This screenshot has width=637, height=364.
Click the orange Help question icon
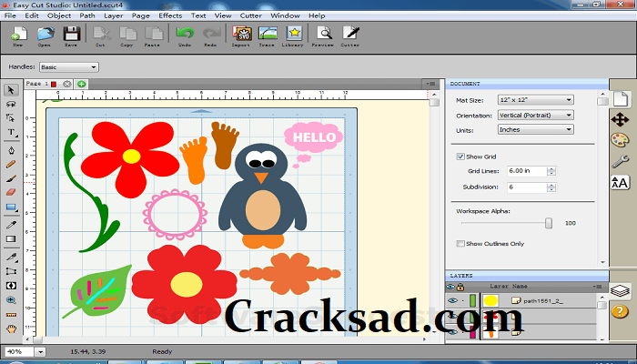click(x=620, y=311)
